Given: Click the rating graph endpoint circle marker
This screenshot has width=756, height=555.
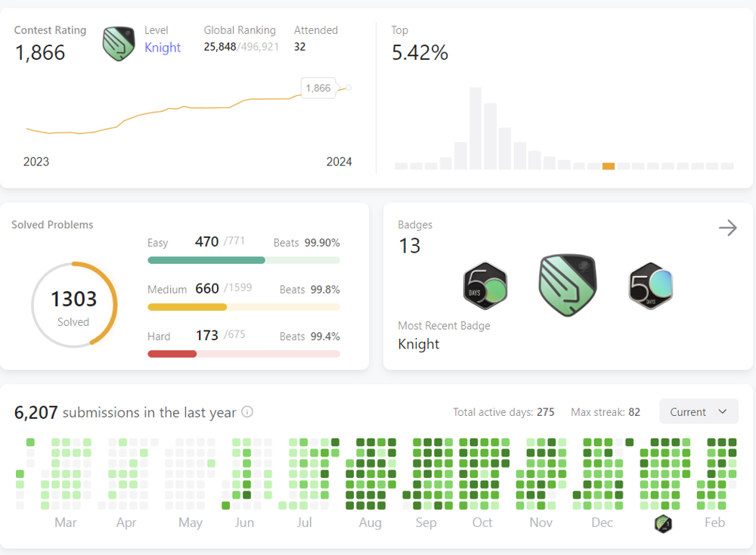Looking at the screenshot, I should click(x=349, y=88).
